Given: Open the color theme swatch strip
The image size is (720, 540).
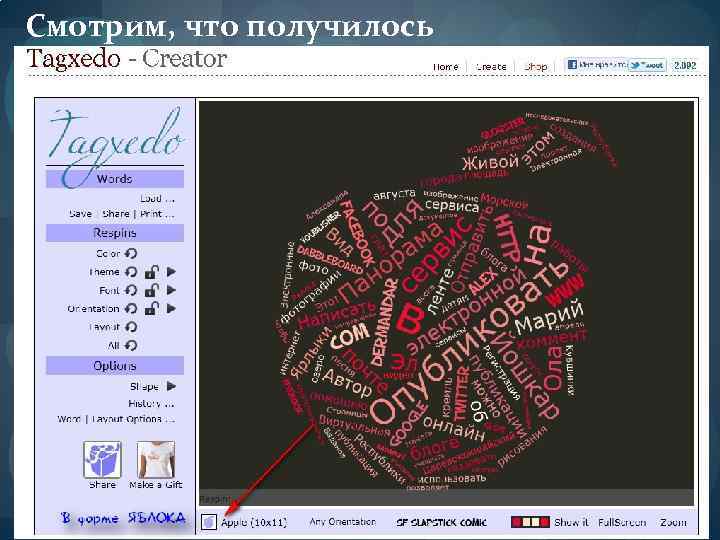Looking at the screenshot, I should pos(530,522).
